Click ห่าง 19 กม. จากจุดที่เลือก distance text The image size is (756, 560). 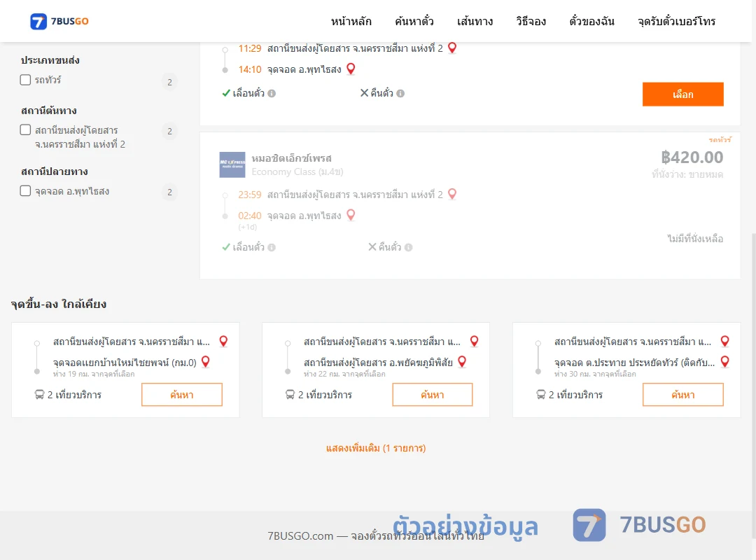(94, 374)
